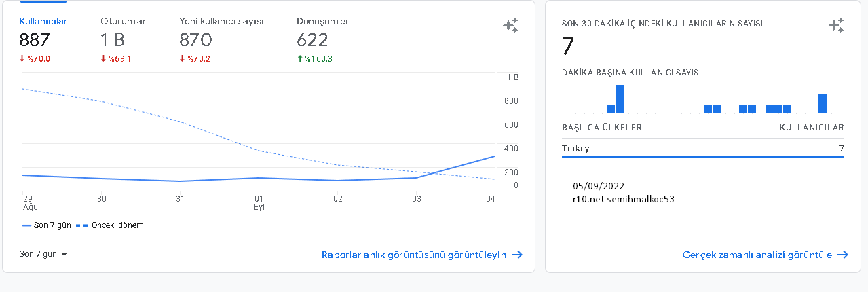Click the 31 date label on chart axis
868x292 pixels.
[x=180, y=198]
